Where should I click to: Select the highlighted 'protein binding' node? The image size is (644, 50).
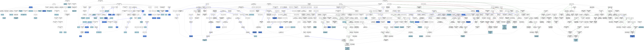(31, 7)
